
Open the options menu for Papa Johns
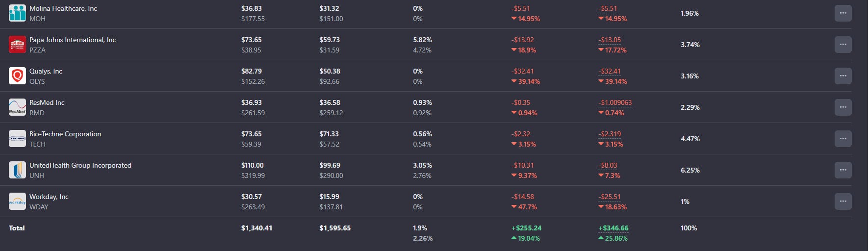click(843, 45)
